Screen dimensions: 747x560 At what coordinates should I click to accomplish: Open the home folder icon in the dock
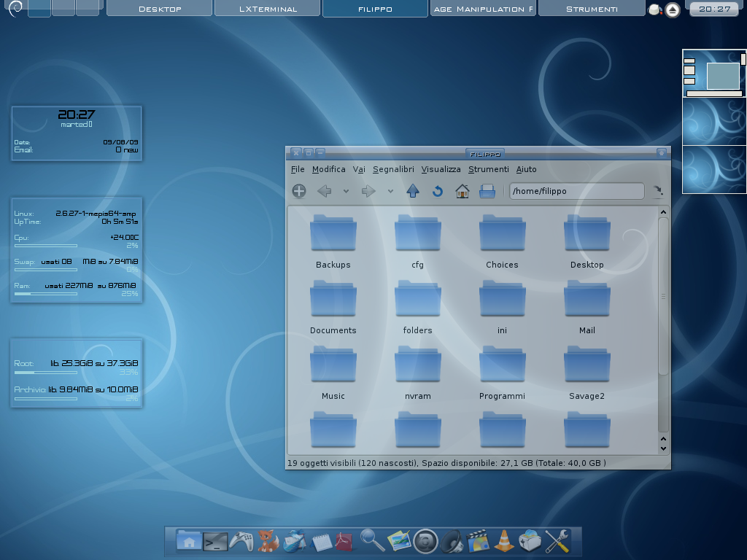point(189,541)
